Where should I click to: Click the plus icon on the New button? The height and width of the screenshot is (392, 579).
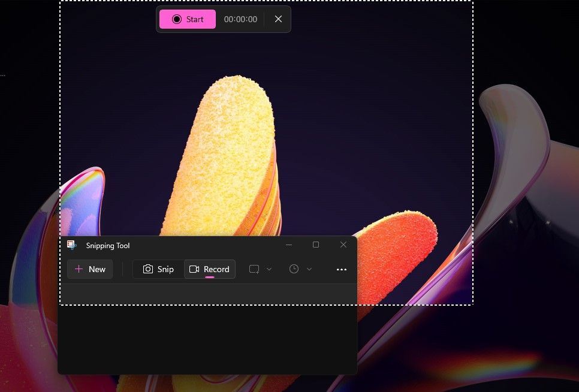(80, 269)
